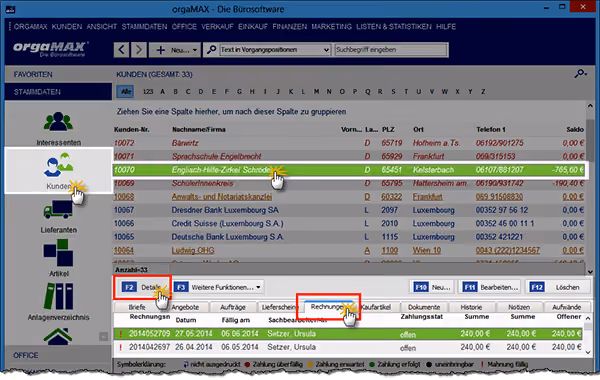Open the Text in Vorgangspositionen combo box
The width and height of the screenshot is (600, 380).
pyautogui.click(x=275, y=50)
